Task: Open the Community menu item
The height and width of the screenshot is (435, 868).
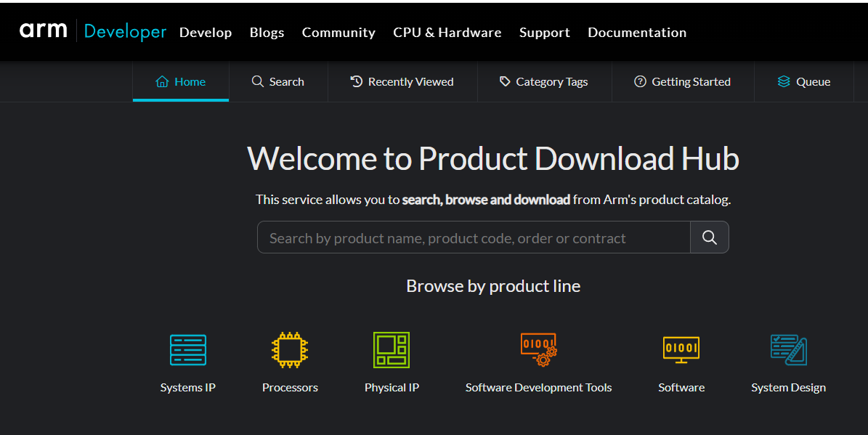Action: [338, 33]
